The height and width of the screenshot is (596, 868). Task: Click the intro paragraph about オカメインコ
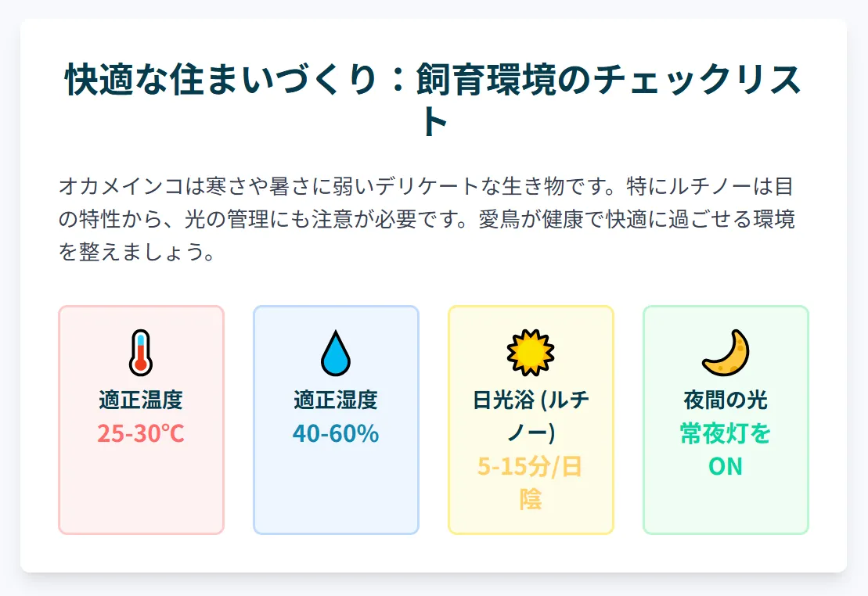coord(427,219)
